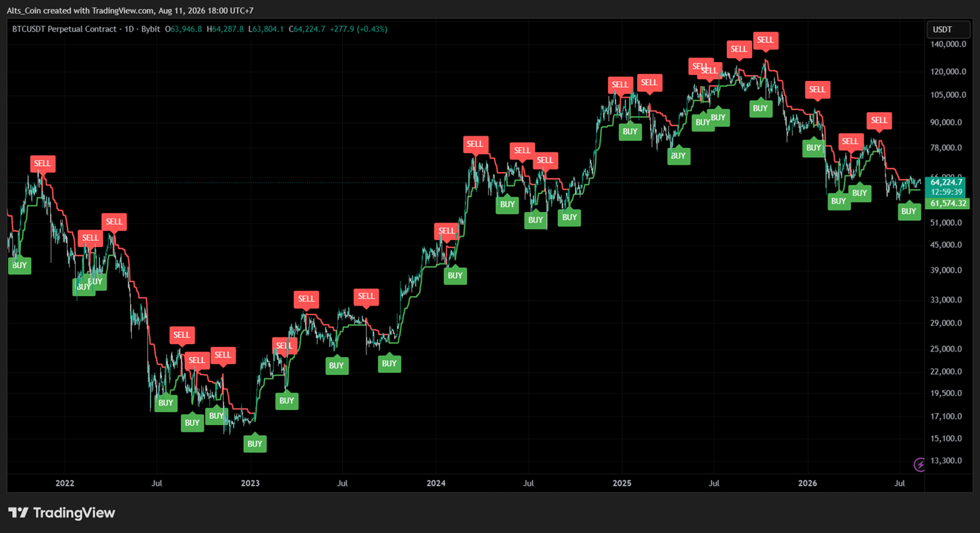Image resolution: width=980 pixels, height=533 pixels.
Task: Click the 140,000.0 price axis label
Action: 948,45
